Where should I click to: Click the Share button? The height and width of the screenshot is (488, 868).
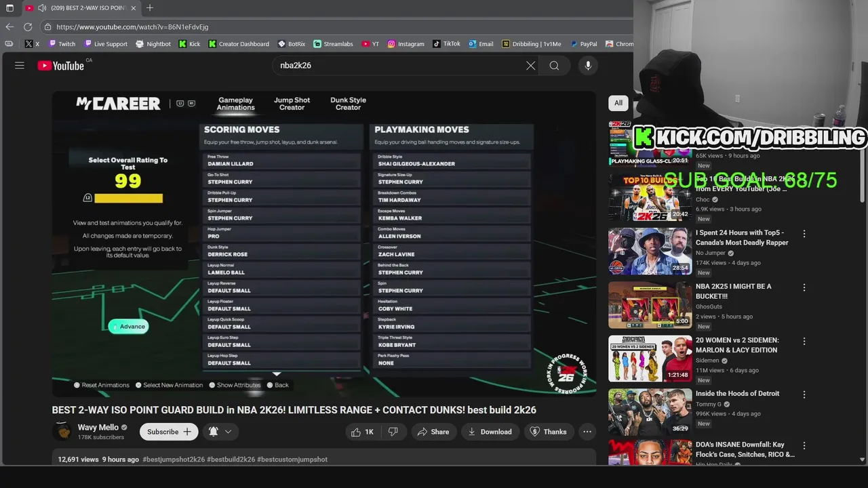click(433, 432)
